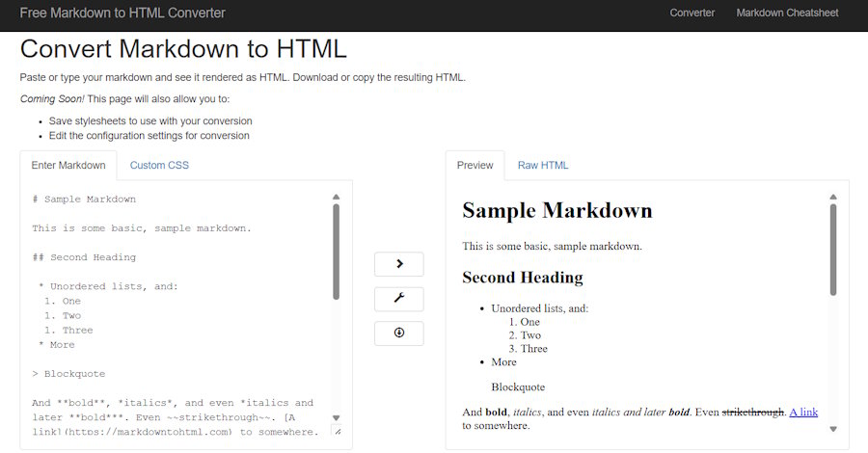Click '# Sample Markdown' line in editor
Image resolution: width=868 pixels, height=453 pixels.
click(x=84, y=200)
